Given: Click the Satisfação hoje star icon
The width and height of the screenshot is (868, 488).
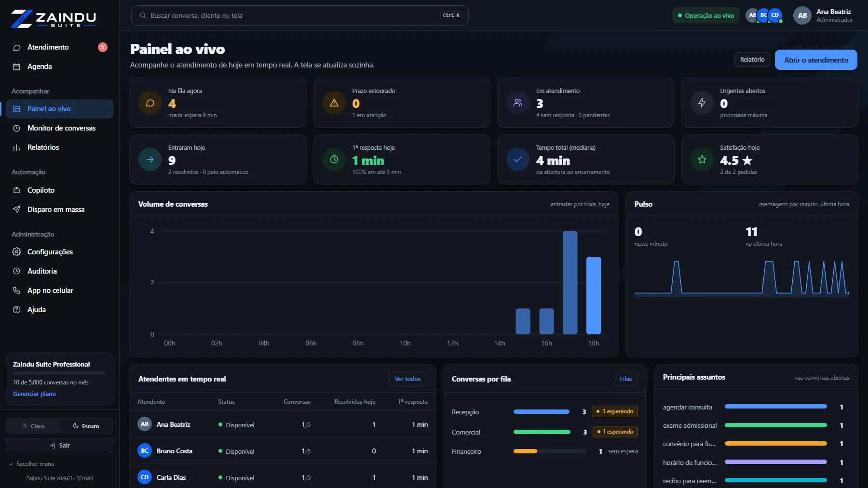Looking at the screenshot, I should pyautogui.click(x=702, y=159).
